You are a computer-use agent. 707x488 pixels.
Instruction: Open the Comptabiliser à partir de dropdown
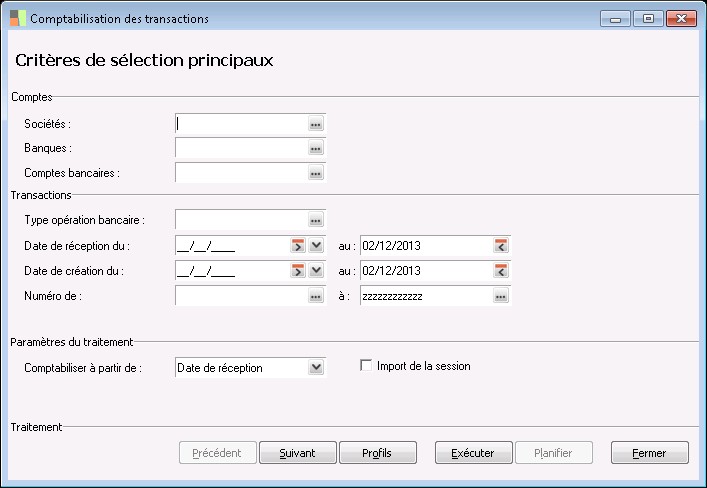pyautogui.click(x=317, y=368)
